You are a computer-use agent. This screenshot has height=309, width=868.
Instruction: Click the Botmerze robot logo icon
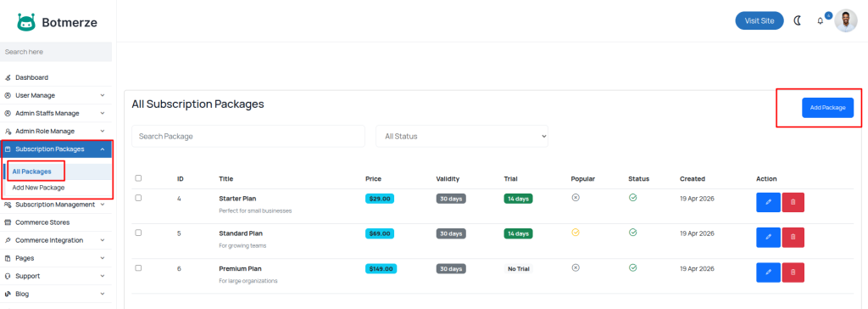26,22
